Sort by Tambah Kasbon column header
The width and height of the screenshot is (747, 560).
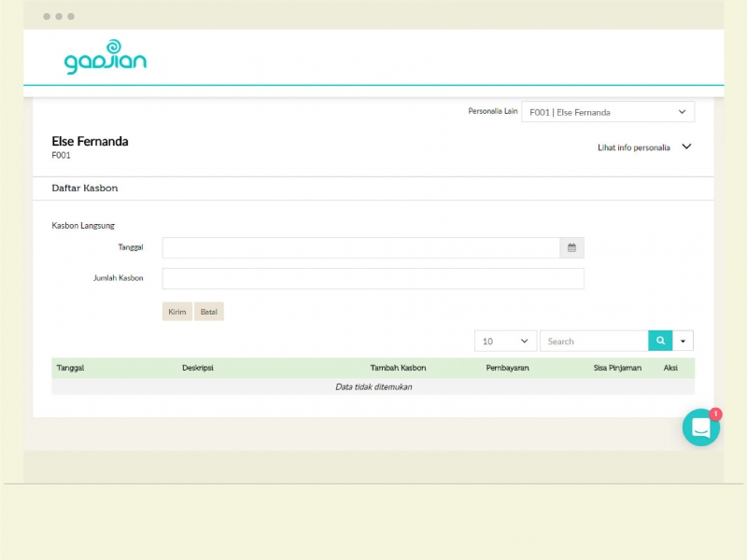click(x=399, y=368)
